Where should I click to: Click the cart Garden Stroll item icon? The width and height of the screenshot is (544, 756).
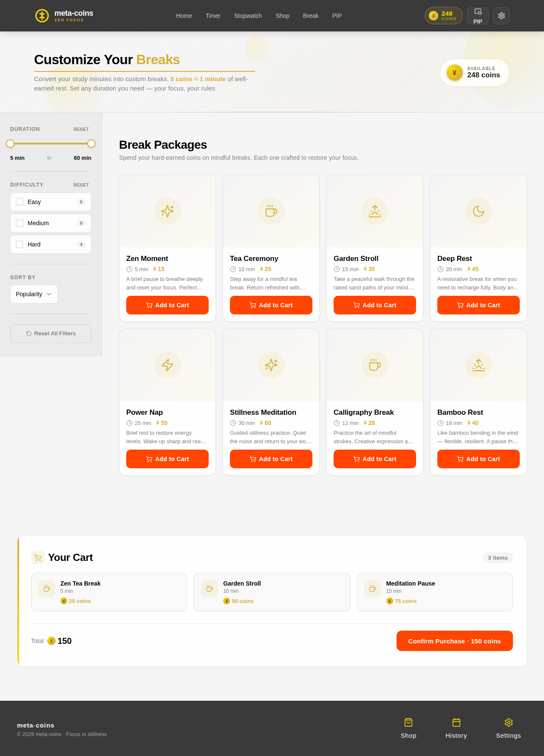click(x=210, y=589)
